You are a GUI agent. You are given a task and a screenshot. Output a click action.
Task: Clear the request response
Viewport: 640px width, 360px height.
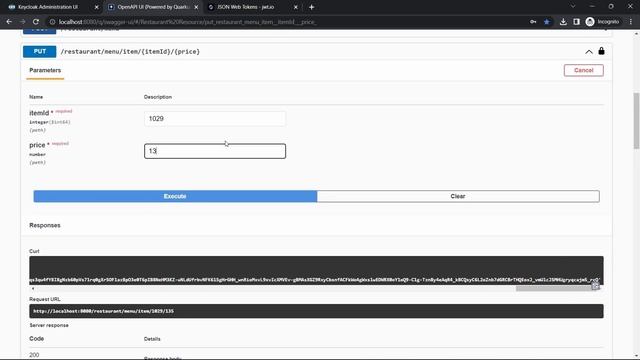(458, 196)
